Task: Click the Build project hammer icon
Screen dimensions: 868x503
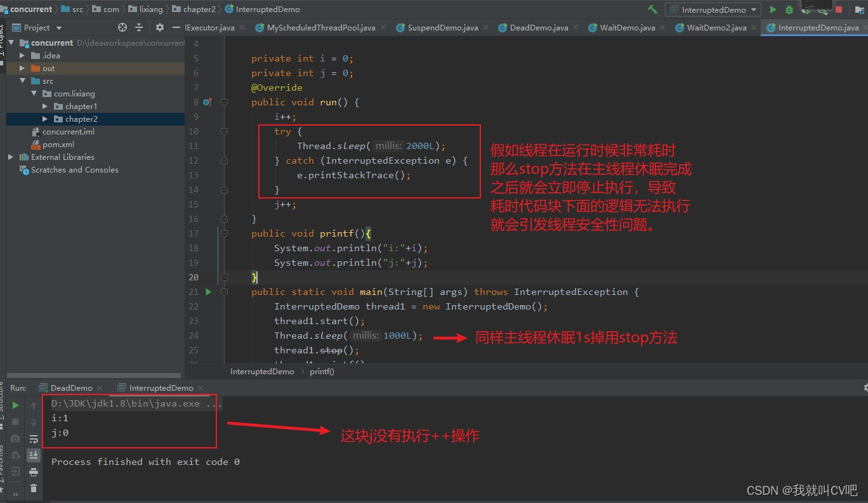Action: (652, 10)
